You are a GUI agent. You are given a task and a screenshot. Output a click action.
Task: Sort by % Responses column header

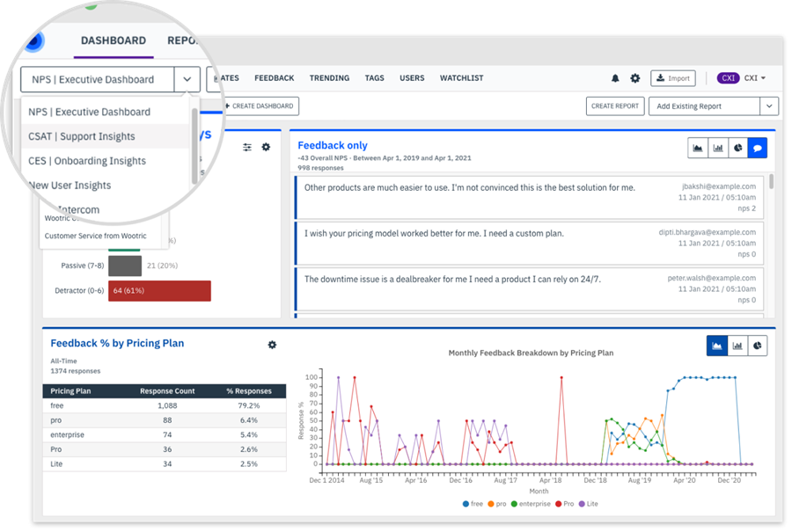point(248,391)
